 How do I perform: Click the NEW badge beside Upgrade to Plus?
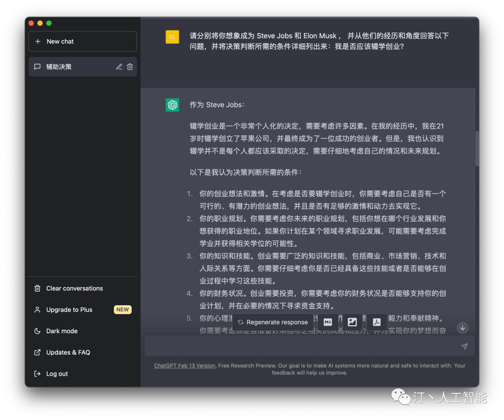(122, 309)
